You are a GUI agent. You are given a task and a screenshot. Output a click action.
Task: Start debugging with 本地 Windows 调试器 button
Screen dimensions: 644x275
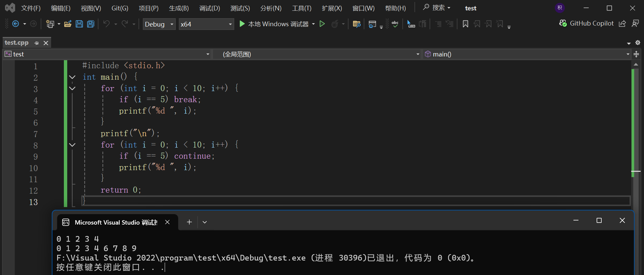pos(274,24)
